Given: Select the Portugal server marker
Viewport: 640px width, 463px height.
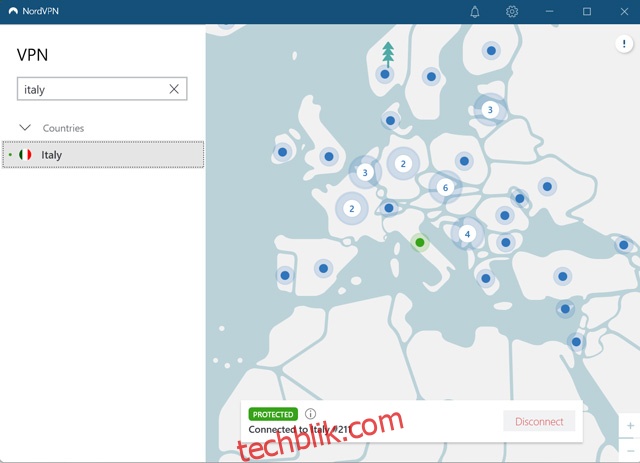Looking at the screenshot, I should (x=285, y=275).
